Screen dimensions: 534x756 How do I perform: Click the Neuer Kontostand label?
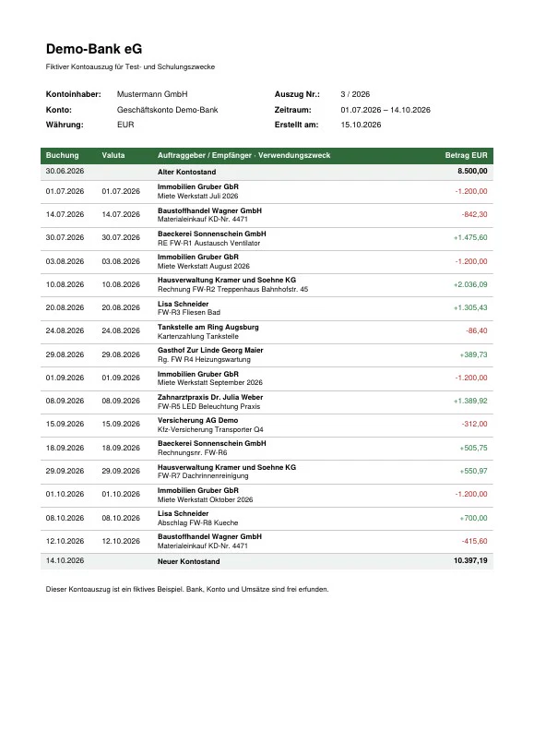pyautogui.click(x=189, y=561)
